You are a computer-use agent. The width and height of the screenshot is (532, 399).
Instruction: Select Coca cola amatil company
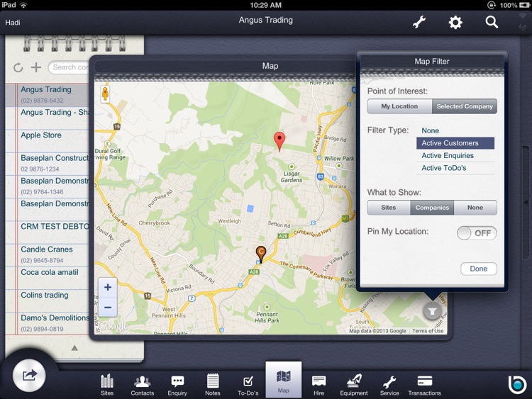pyautogui.click(x=47, y=278)
